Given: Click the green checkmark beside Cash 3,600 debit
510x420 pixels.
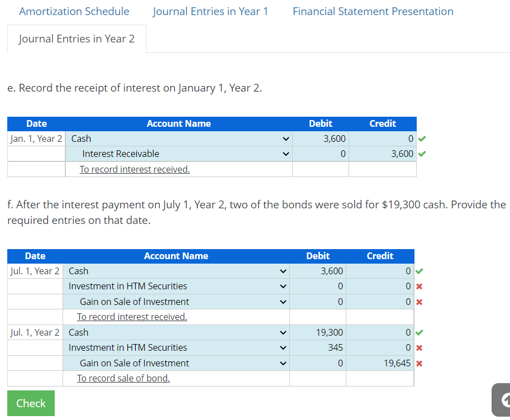Looking at the screenshot, I should tap(422, 139).
